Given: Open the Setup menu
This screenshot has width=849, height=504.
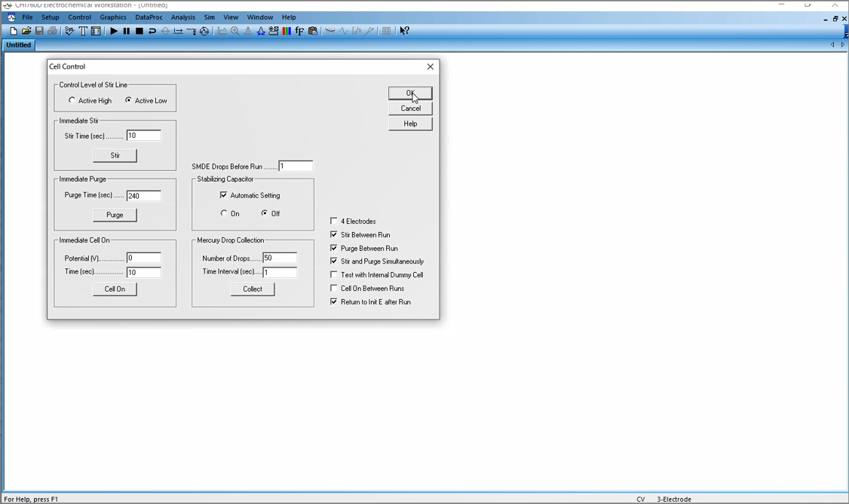Looking at the screenshot, I should click(50, 17).
